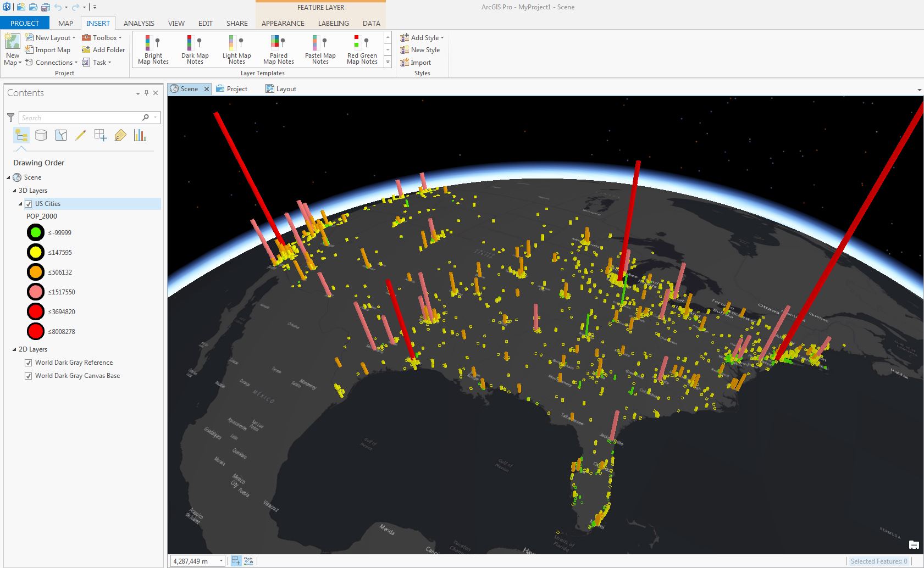Viewport: 924px width, 568px height.
Task: Switch to List By Drawing Order view
Action: pyautogui.click(x=21, y=135)
